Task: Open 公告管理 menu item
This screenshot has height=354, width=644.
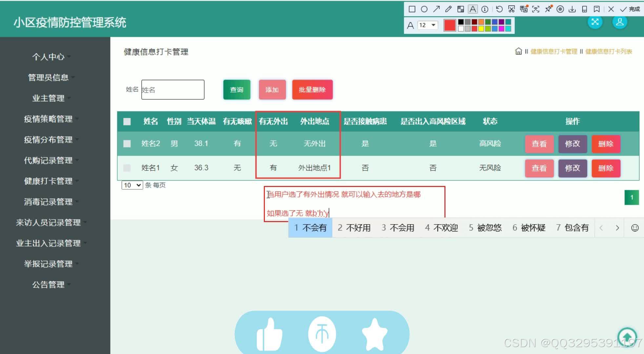Action: pos(48,285)
